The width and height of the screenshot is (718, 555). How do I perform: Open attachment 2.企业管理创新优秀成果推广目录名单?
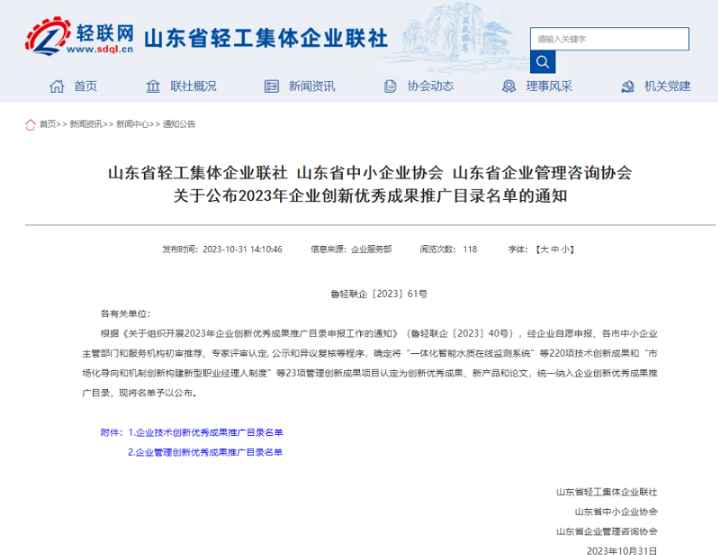pyautogui.click(x=205, y=453)
